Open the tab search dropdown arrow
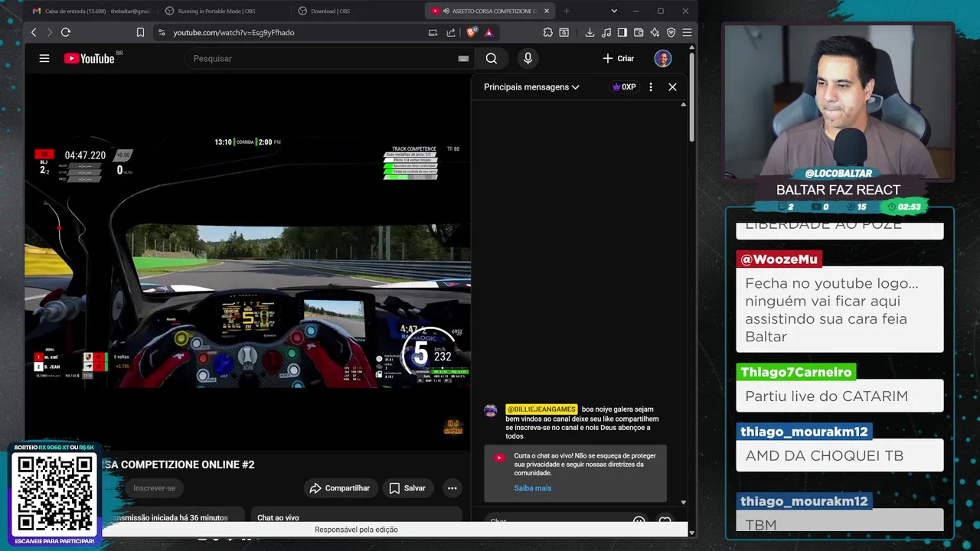This screenshot has height=551, width=980. pos(614,11)
